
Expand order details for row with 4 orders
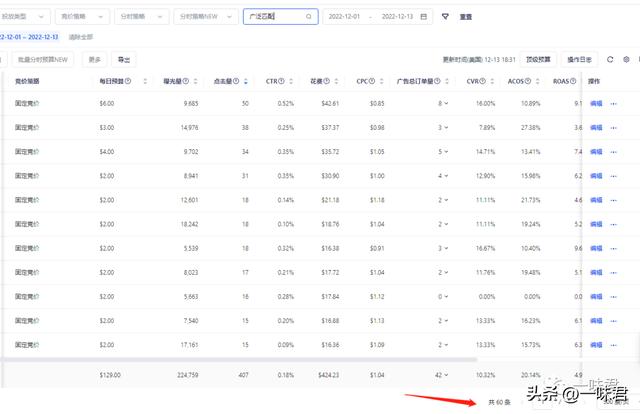(446, 176)
